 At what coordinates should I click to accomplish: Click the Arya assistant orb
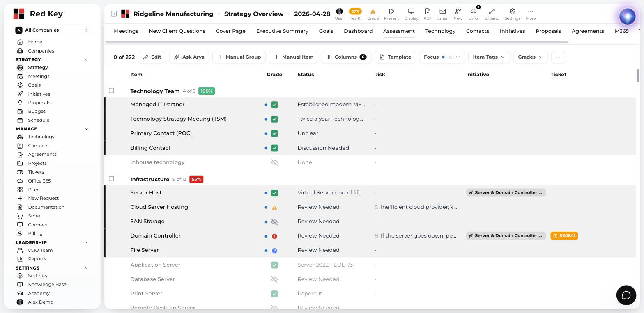[627, 16]
